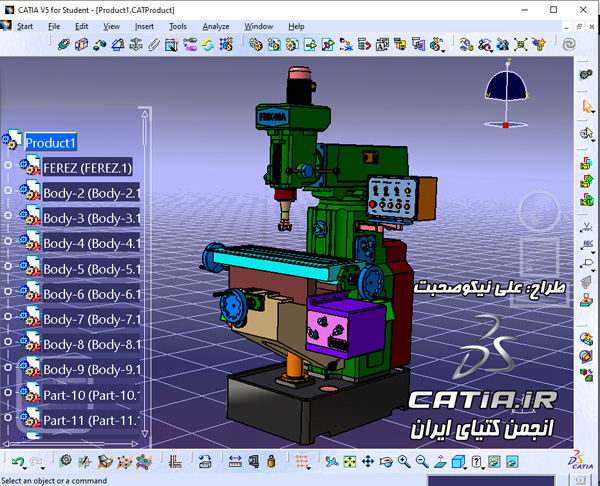The width and height of the screenshot is (600, 486).
Task: Select the Contact Constraint tool
Action: click(81, 45)
